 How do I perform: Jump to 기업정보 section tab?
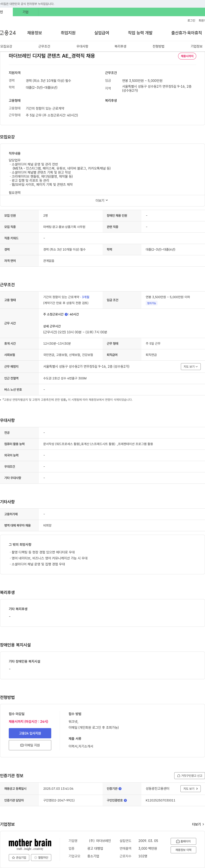click(197, 46)
